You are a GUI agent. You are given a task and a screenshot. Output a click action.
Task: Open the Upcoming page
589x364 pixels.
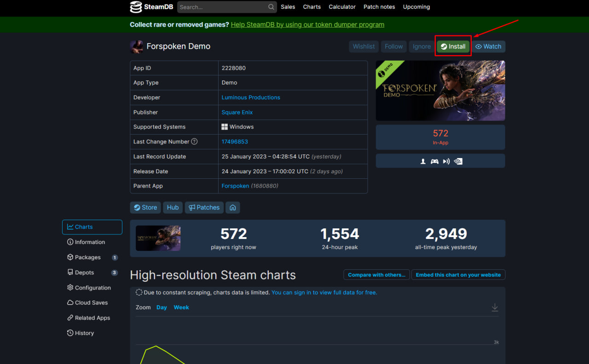coord(416,7)
